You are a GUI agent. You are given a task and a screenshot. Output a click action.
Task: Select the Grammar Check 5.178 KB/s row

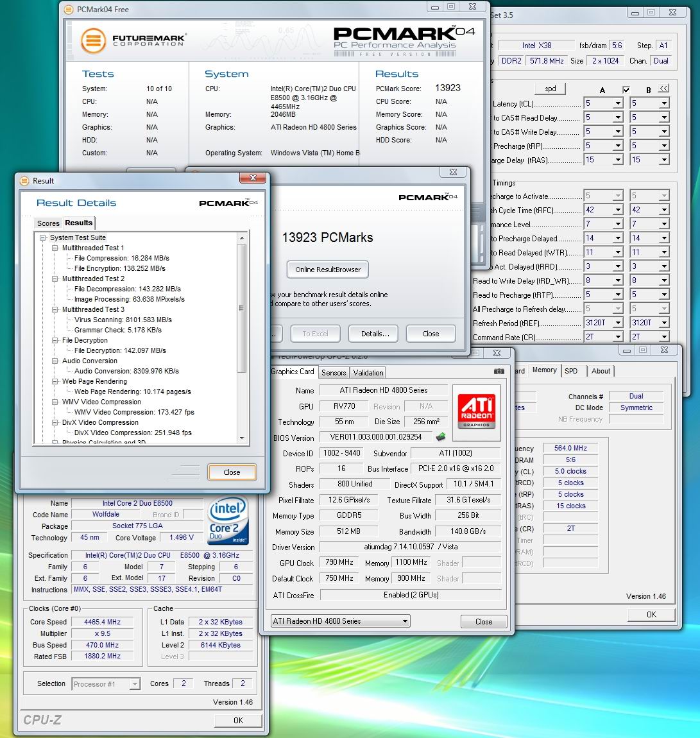pos(118,330)
